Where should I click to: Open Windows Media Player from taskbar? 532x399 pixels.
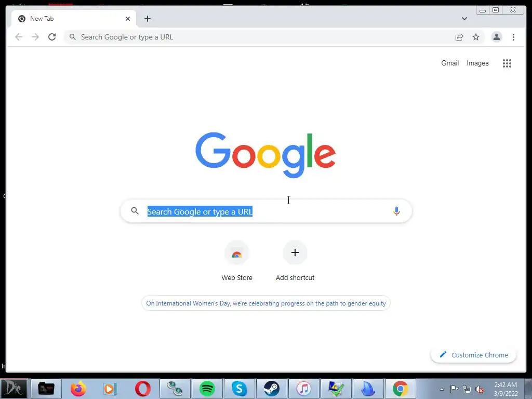pyautogui.click(x=110, y=389)
